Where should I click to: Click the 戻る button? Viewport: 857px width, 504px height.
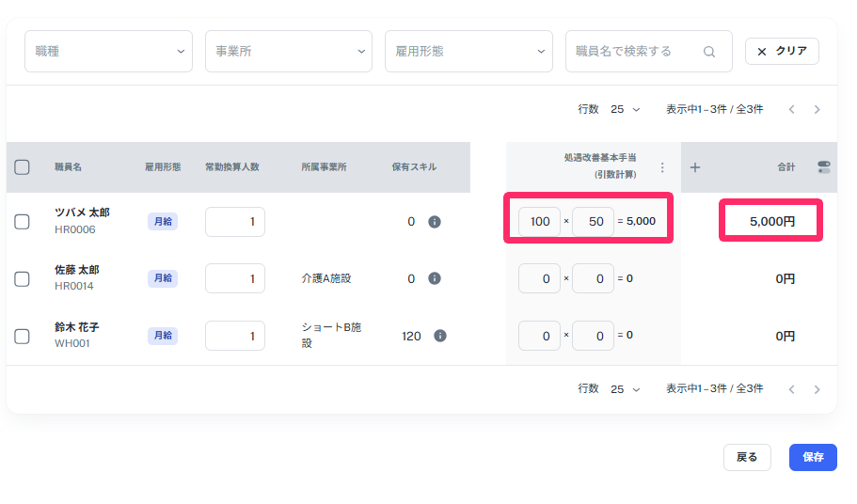coord(747,457)
